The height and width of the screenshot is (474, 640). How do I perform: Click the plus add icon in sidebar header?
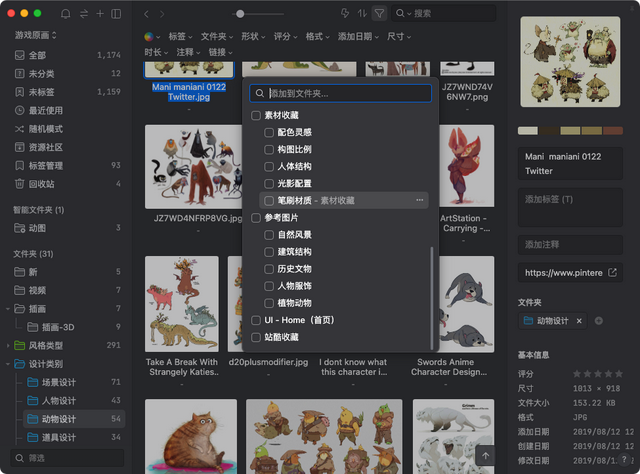coord(100,13)
